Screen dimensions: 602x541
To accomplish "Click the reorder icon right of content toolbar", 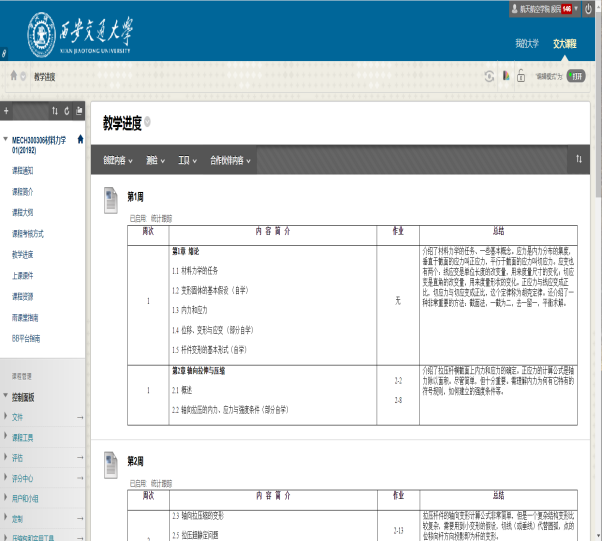I will (578, 159).
